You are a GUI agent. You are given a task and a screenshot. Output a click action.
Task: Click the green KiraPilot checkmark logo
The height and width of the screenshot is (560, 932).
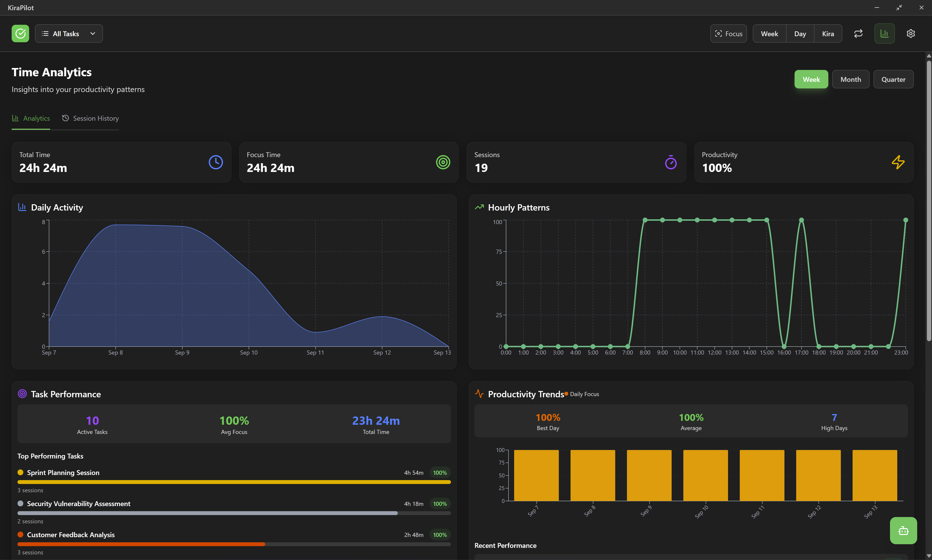[x=20, y=34]
